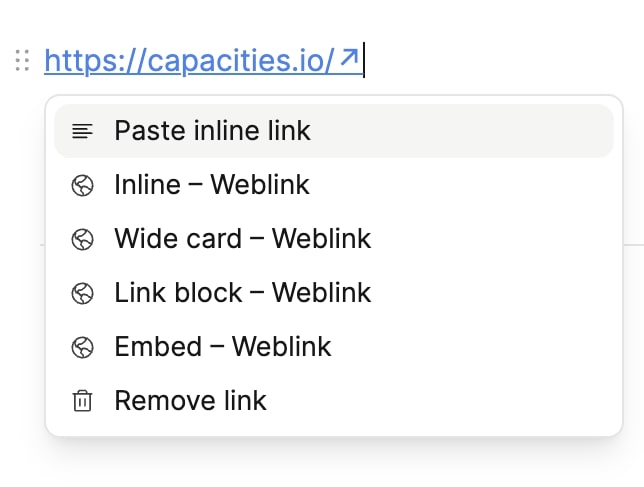The image size is (644, 487).
Task: Choose Paste inline link from the menu
Action: click(212, 131)
